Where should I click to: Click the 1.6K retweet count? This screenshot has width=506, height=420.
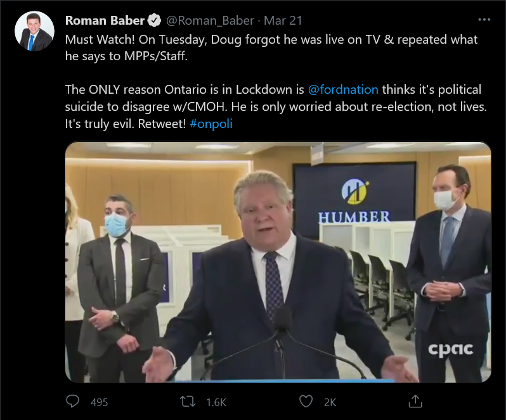(216, 402)
